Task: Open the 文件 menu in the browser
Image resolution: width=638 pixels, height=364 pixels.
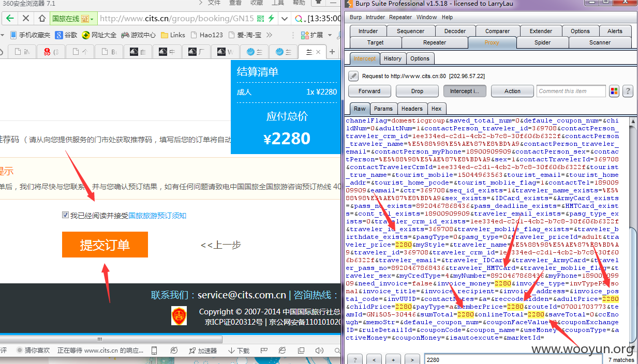Action: (214, 3)
